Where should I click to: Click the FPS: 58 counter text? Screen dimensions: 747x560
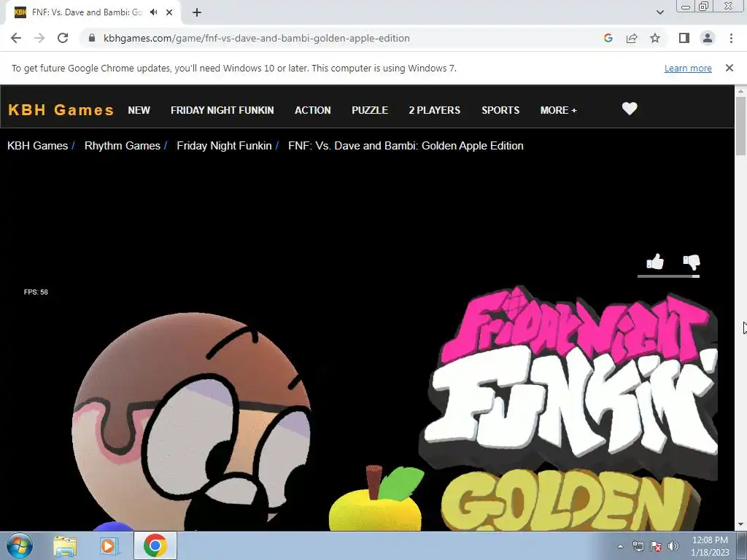[36, 292]
